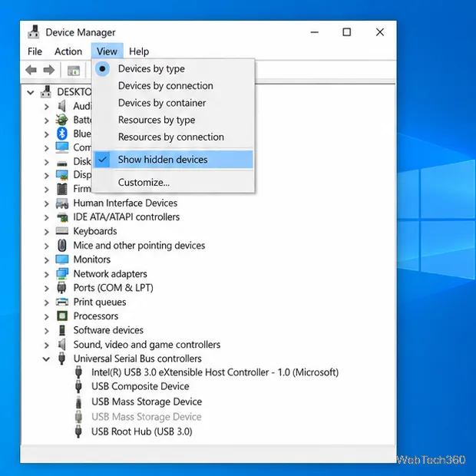Click the Properties toolbar icon

tap(74, 71)
